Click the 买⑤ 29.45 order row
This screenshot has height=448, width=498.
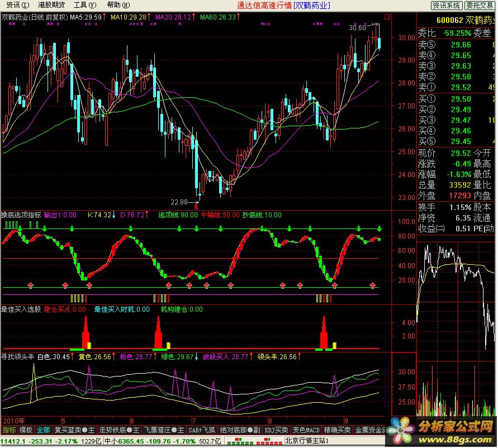pos(456,141)
